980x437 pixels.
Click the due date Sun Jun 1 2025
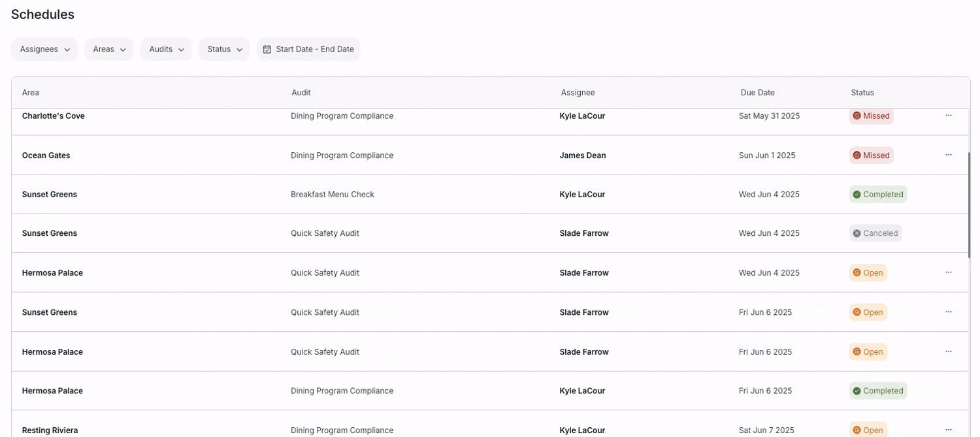point(767,155)
